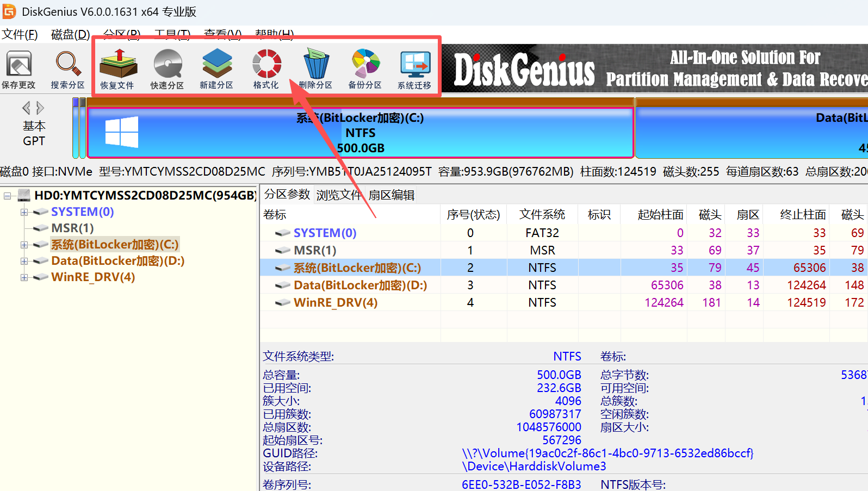Click \Device\HarddiskVolume3 device path value
The image size is (868, 491).
pos(534,466)
